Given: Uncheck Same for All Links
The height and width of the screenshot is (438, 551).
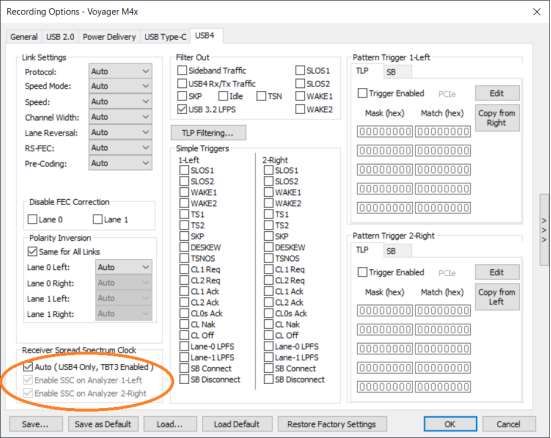Looking at the screenshot, I should click(x=32, y=251).
